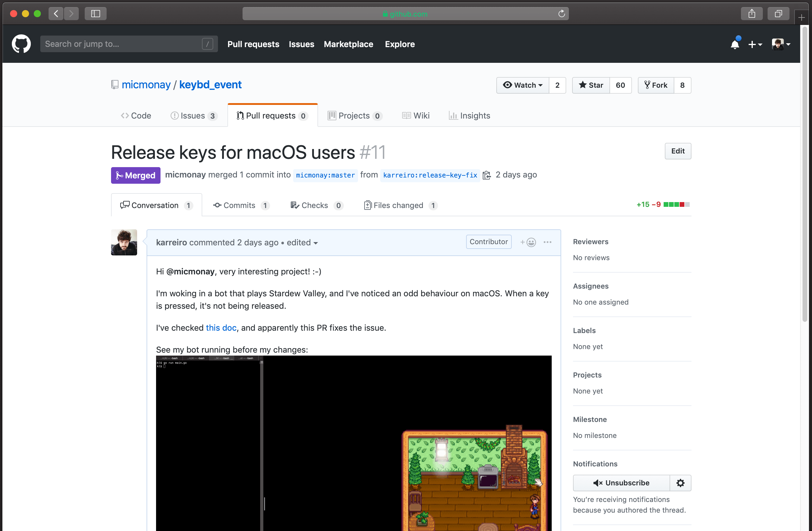Image resolution: width=812 pixels, height=531 pixels.
Task: Click the 'No milestone' text
Action: (595, 435)
